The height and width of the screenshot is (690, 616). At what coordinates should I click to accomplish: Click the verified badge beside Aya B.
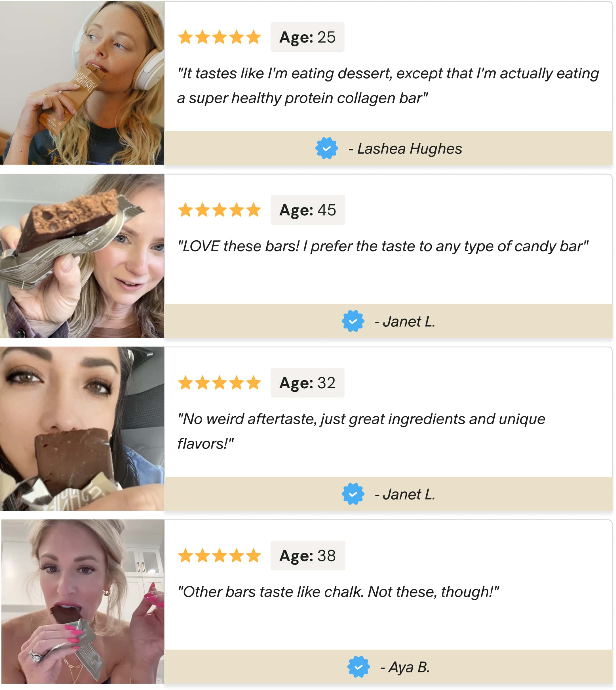(x=358, y=667)
